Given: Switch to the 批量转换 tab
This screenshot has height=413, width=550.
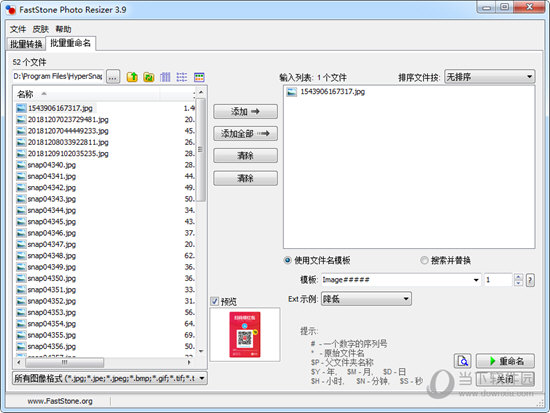Looking at the screenshot, I should [x=26, y=44].
